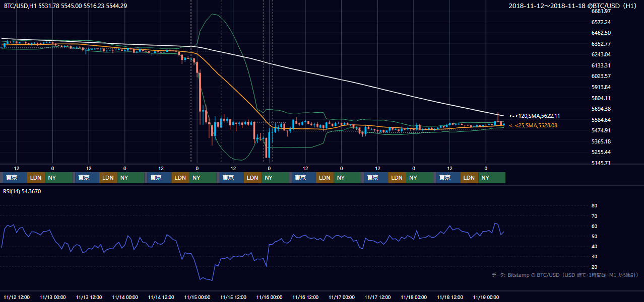
Task: Click the 11/16 12:00 time label
Action: coord(305,297)
